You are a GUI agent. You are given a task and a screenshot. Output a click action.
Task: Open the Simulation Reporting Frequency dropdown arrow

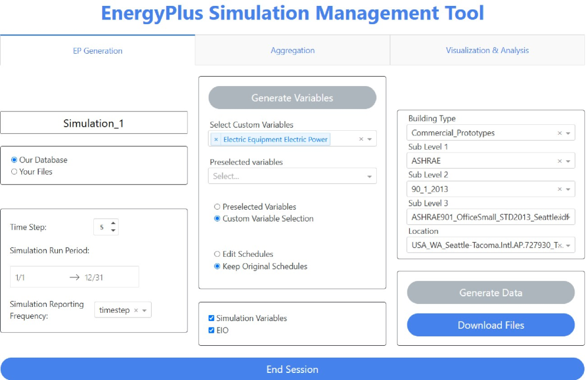(x=144, y=310)
